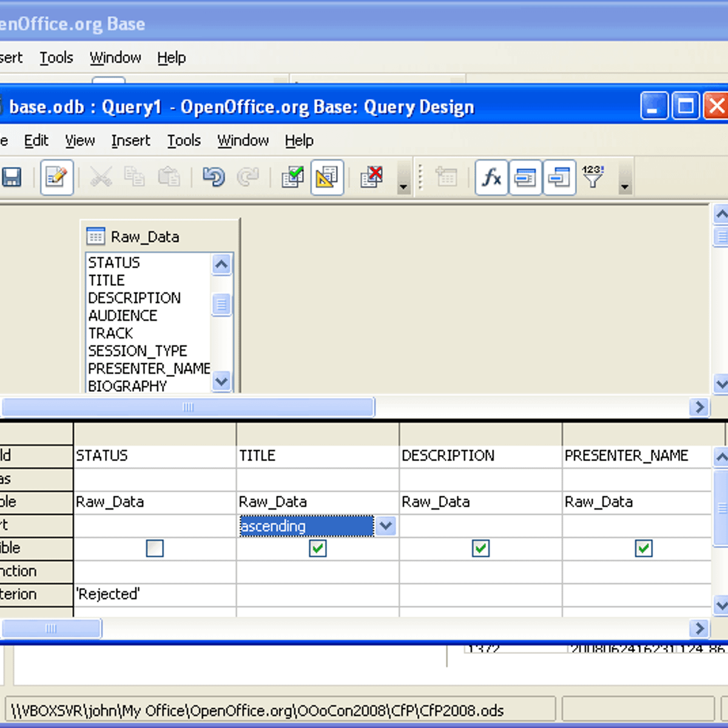Open Tools menu in main Base window
The image size is (728, 728).
(x=56, y=58)
